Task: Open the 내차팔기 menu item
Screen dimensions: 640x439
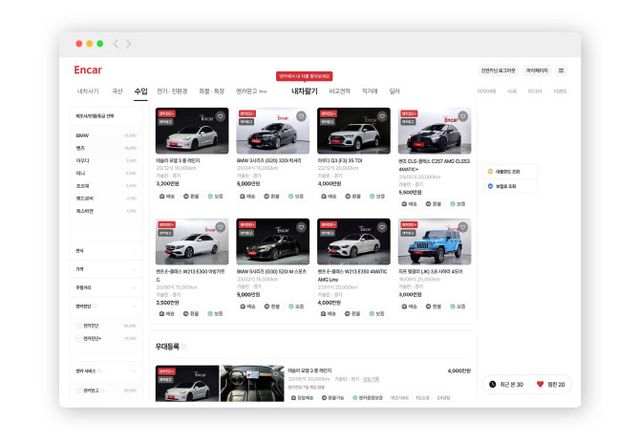Action: click(x=304, y=91)
